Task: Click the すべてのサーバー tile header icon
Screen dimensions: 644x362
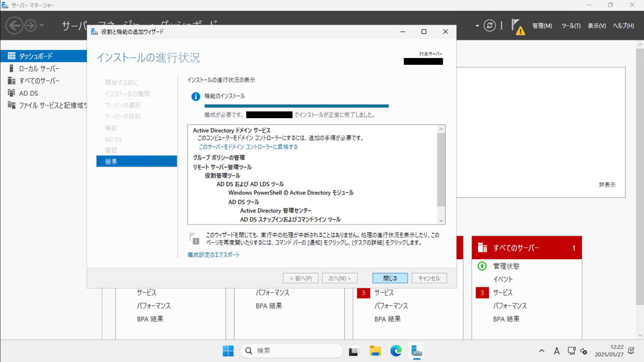Action: [x=482, y=247]
